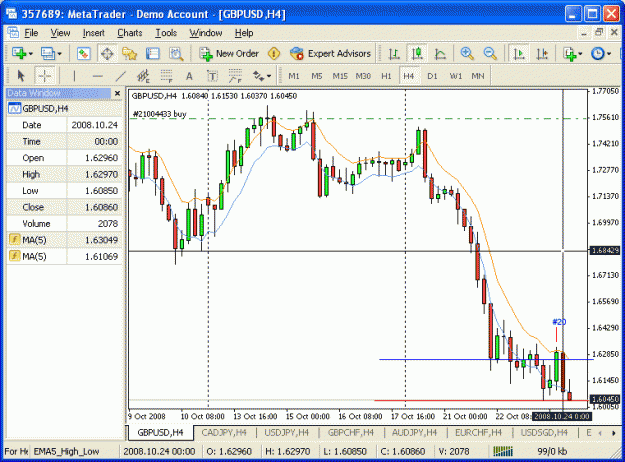This screenshot has height=462, width=625.
Task: Select the arrow cursor tool
Action: (x=21, y=76)
